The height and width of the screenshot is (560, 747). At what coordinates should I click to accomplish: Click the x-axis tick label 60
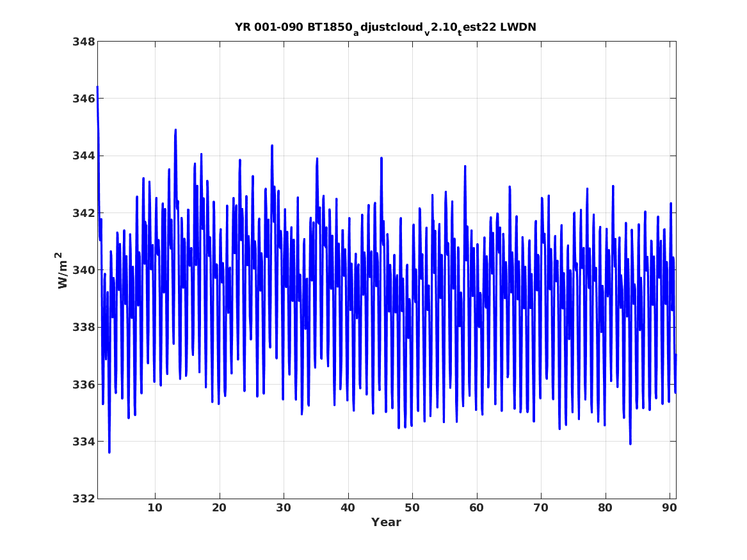[476, 508]
